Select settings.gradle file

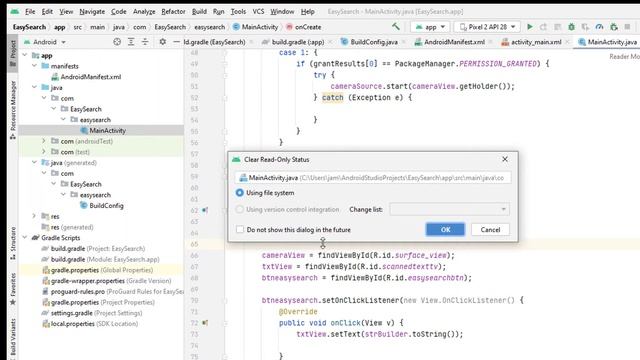[92, 313]
